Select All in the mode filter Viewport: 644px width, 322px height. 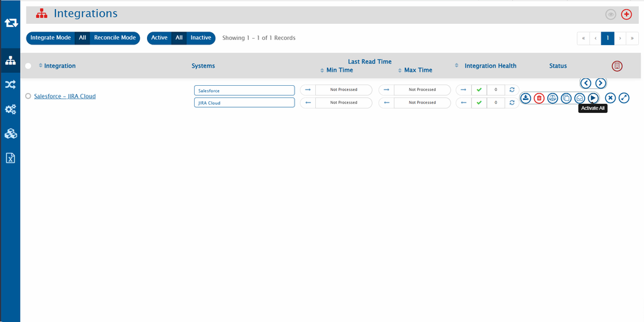coord(82,38)
